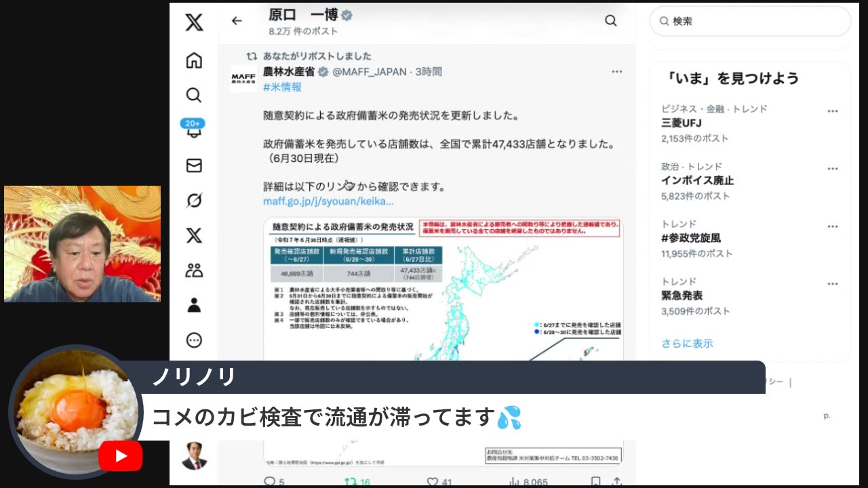Open more options for 緊急発表 trend

833,284
